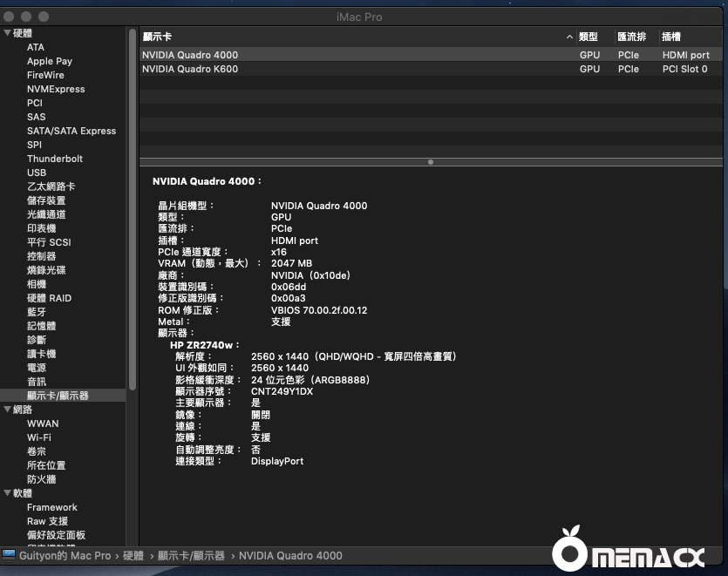The image size is (728, 576).
Task: Open Thunderbolt in the sidebar
Action: (55, 159)
